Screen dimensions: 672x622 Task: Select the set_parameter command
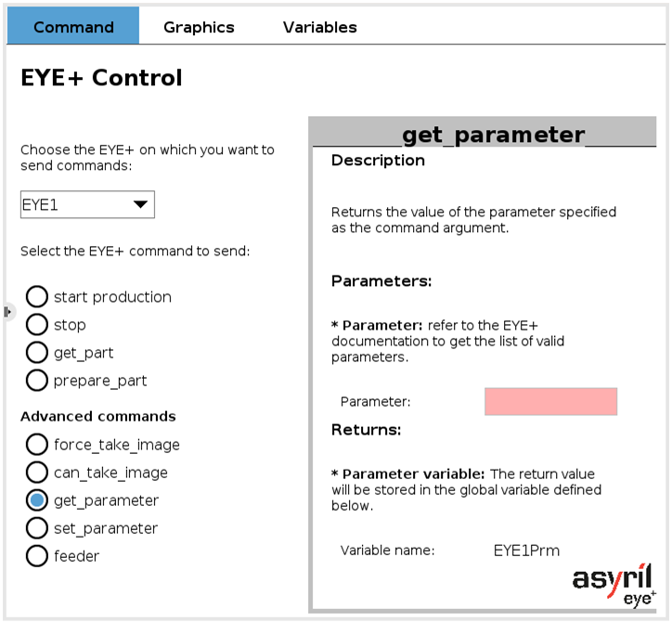pos(37,528)
